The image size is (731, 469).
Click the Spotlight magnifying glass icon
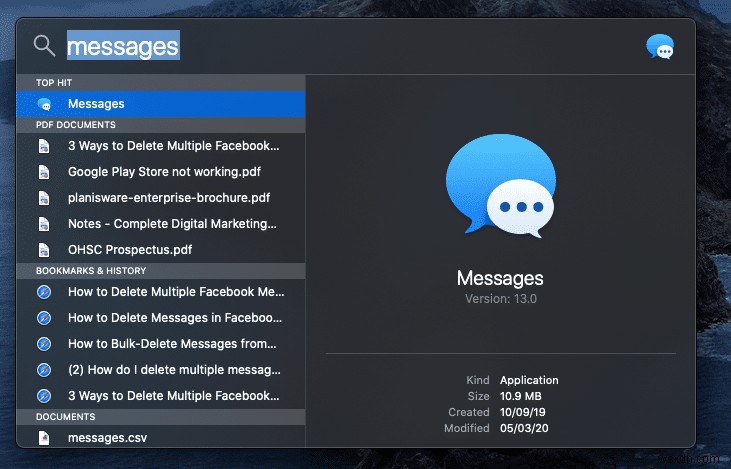click(x=44, y=46)
